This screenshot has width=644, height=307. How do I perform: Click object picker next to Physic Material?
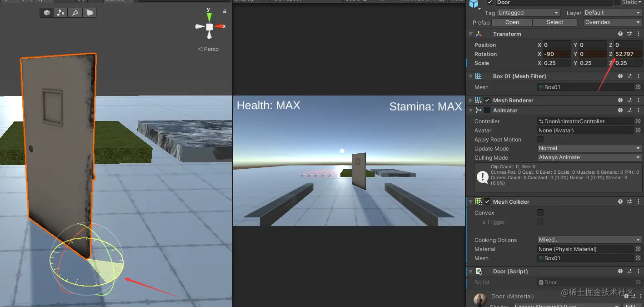pyautogui.click(x=638, y=249)
